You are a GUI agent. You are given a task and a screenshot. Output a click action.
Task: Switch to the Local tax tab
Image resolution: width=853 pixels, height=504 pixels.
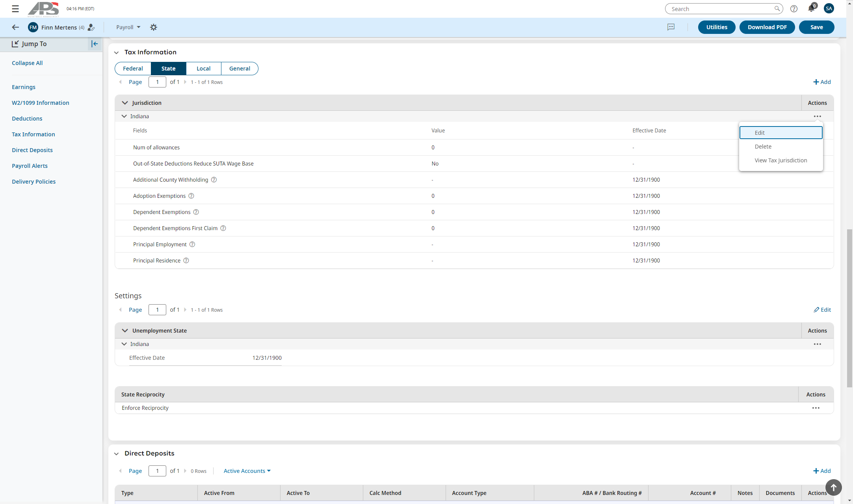(x=204, y=69)
